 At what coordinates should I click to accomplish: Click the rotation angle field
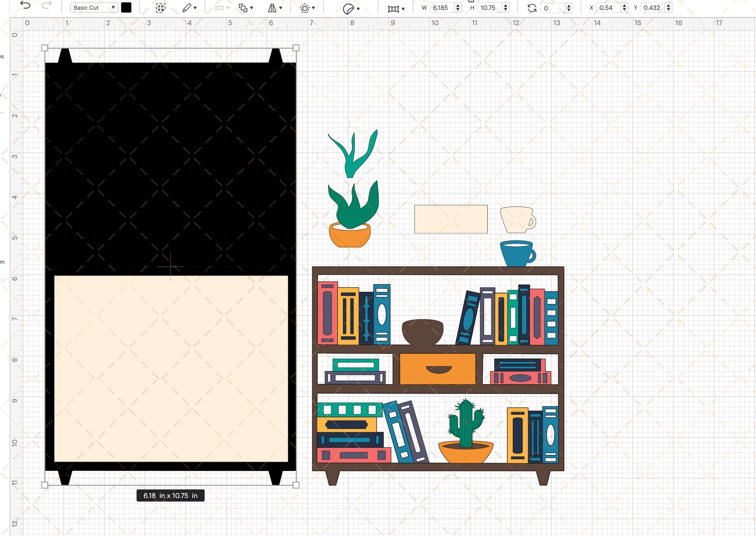click(x=553, y=8)
